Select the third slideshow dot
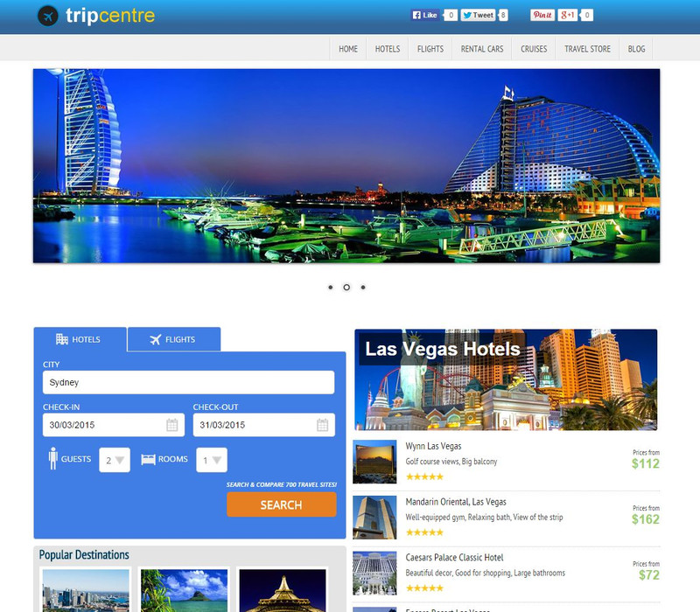Viewport: 700px width, 612px height. point(363,288)
